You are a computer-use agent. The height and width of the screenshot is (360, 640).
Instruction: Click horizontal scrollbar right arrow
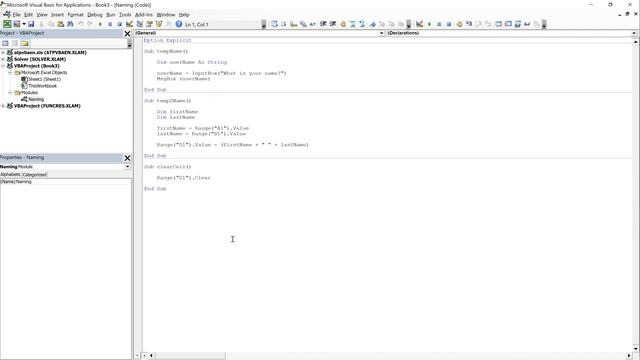coord(629,356)
